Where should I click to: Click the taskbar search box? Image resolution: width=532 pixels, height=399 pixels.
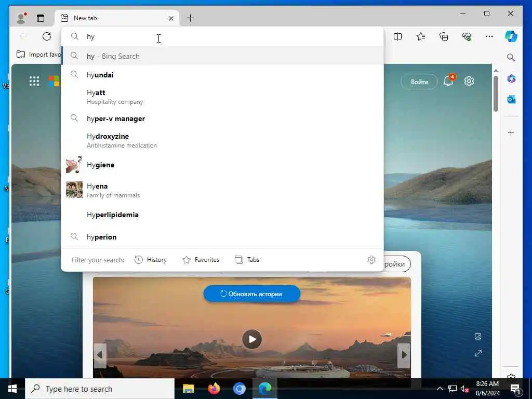(x=100, y=389)
